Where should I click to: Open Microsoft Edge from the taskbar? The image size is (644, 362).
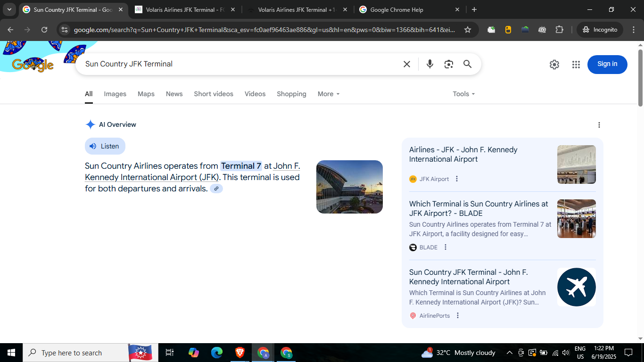pos(217,353)
